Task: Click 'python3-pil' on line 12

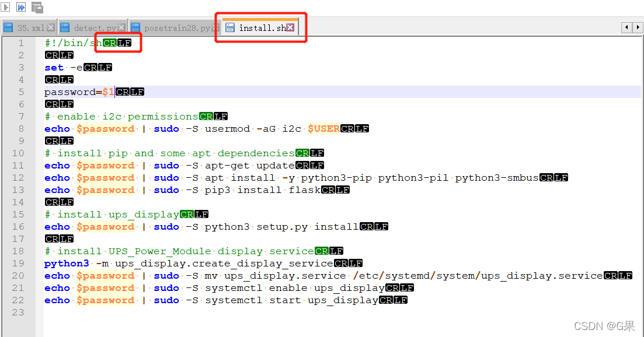Action: pos(413,178)
